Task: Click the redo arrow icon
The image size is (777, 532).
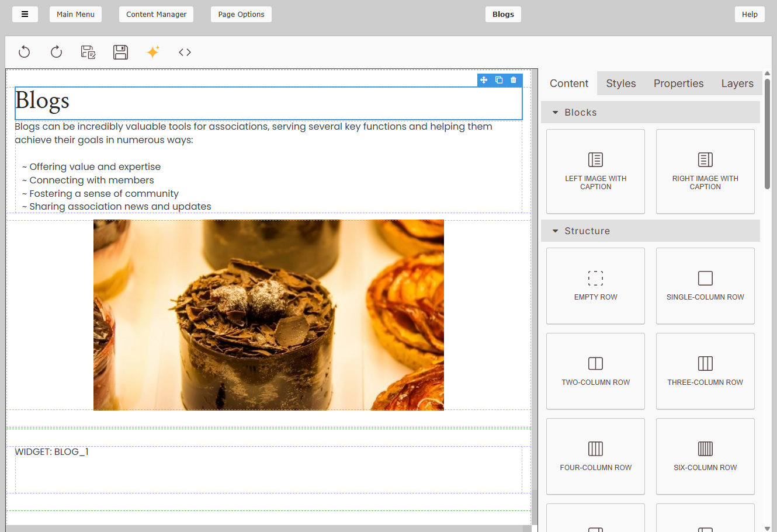Action: [56, 52]
